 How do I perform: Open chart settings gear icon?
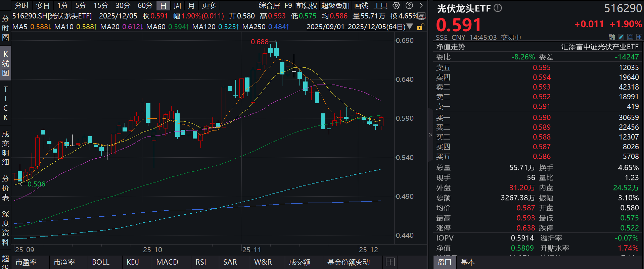(397, 6)
